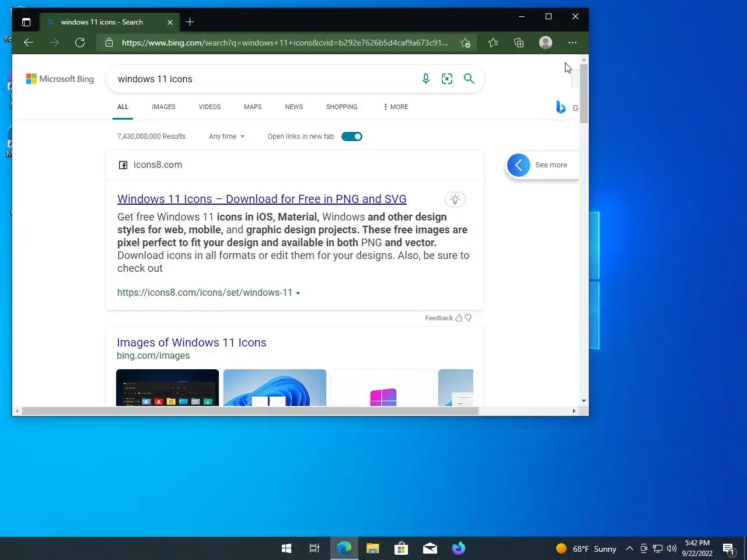Open File Explorer from taskbar
747x560 pixels.
pyautogui.click(x=372, y=548)
